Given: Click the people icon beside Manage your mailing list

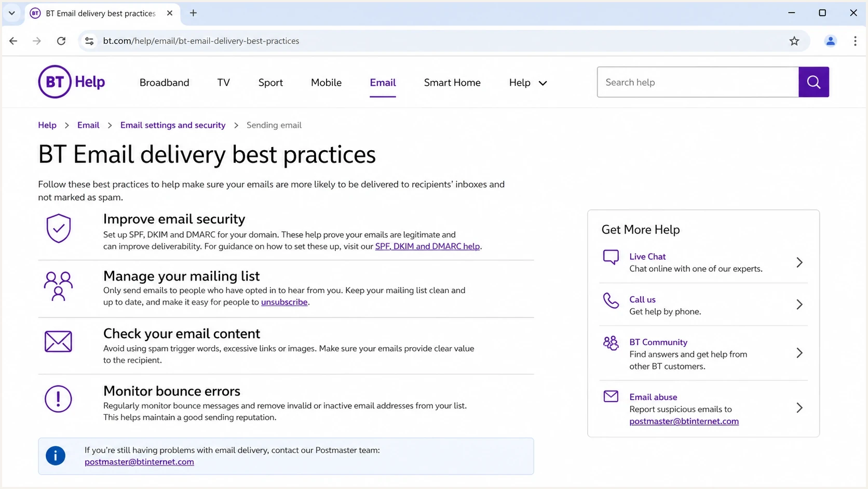Looking at the screenshot, I should pyautogui.click(x=58, y=286).
